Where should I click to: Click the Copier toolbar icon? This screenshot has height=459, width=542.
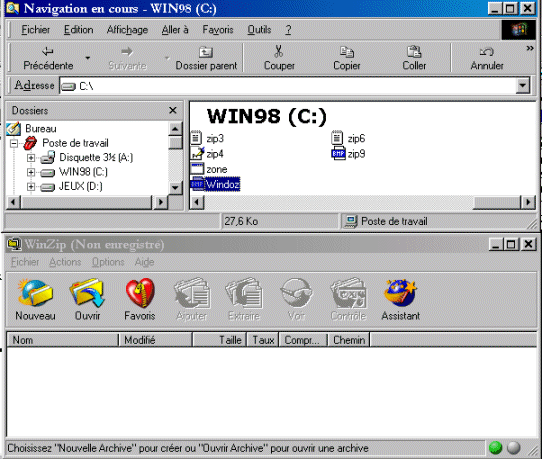tap(347, 52)
